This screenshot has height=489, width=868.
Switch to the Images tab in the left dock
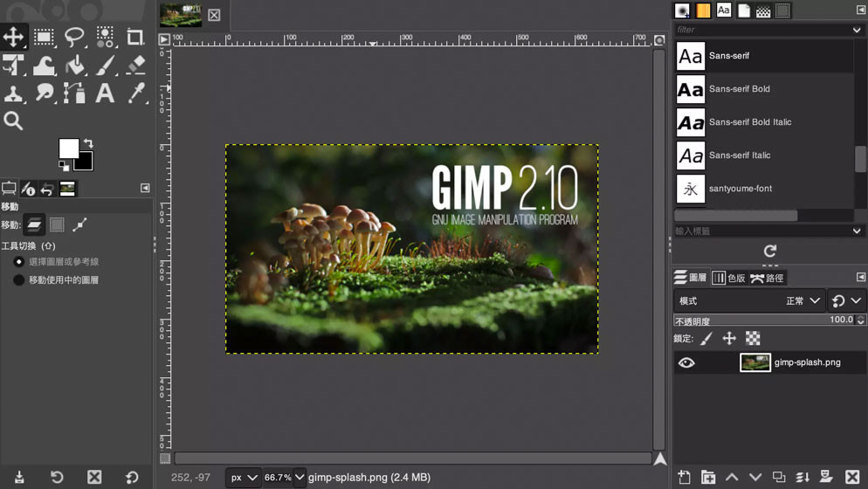tap(67, 189)
